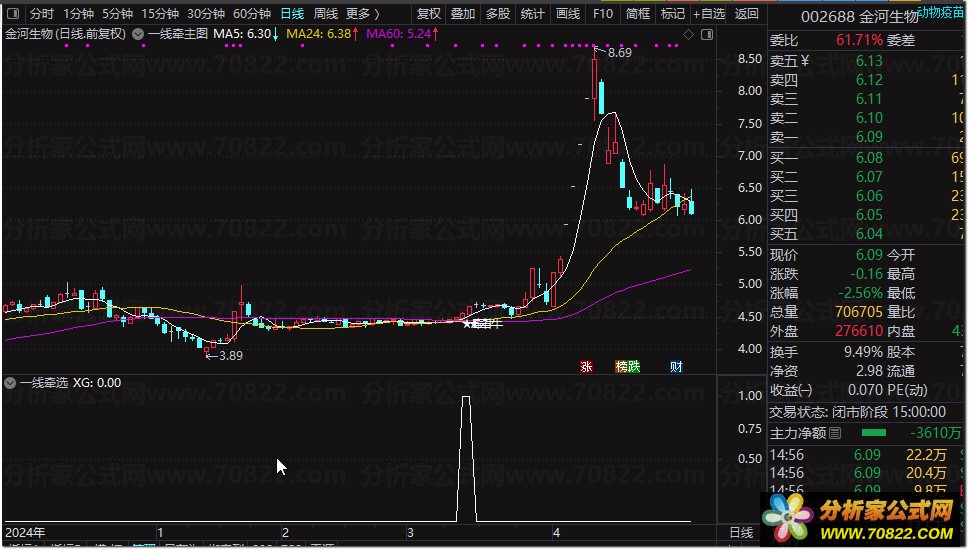Image resolution: width=970 pixels, height=550 pixels.
Task: Click the 叠加 overlay button
Action: (x=463, y=14)
